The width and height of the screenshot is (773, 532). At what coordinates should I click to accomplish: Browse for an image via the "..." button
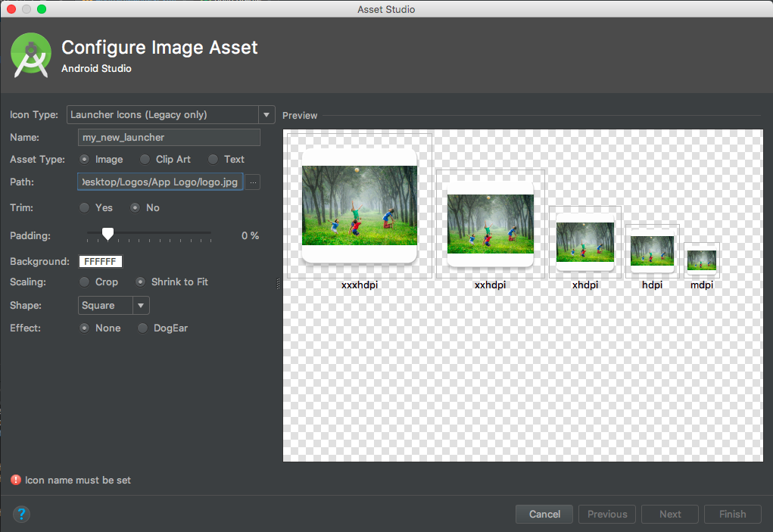point(252,182)
